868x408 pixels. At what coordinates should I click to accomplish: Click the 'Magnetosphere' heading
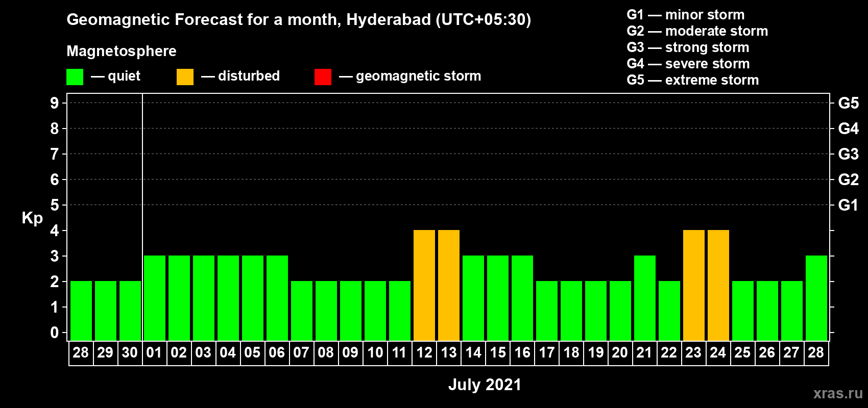click(x=122, y=51)
